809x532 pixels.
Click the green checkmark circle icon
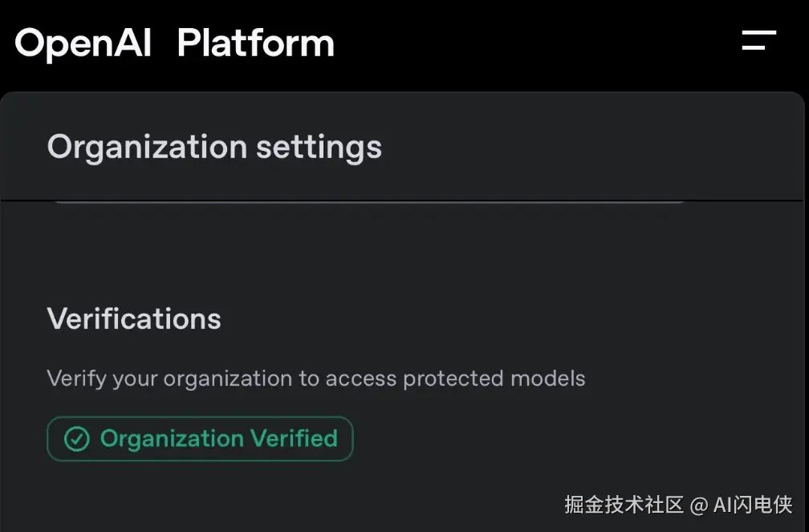click(76, 439)
